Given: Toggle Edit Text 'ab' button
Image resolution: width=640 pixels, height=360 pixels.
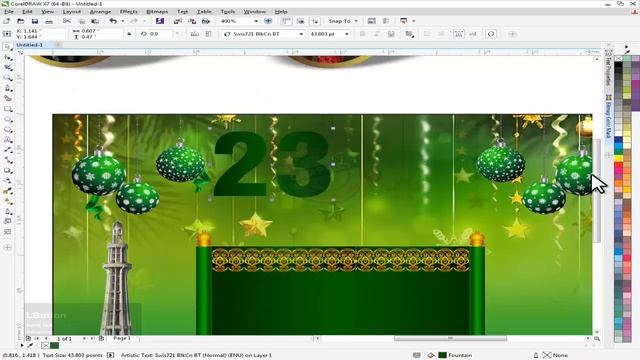Looking at the screenshot, I should click(x=473, y=34).
